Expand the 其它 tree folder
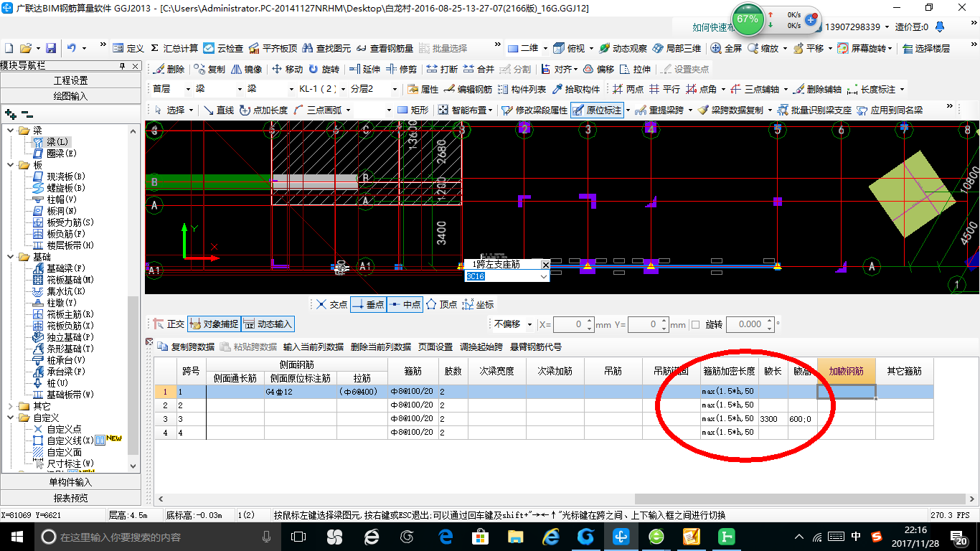980x551 pixels. coord(11,406)
